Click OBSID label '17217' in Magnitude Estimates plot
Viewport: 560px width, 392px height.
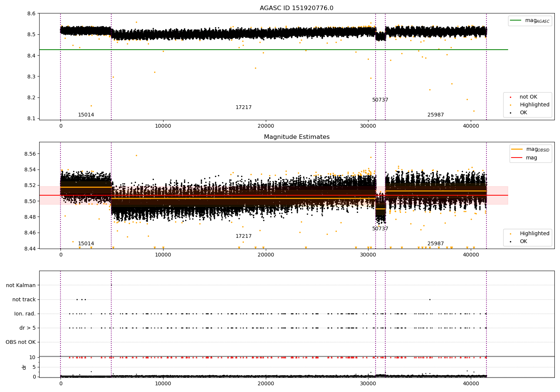tap(243, 236)
